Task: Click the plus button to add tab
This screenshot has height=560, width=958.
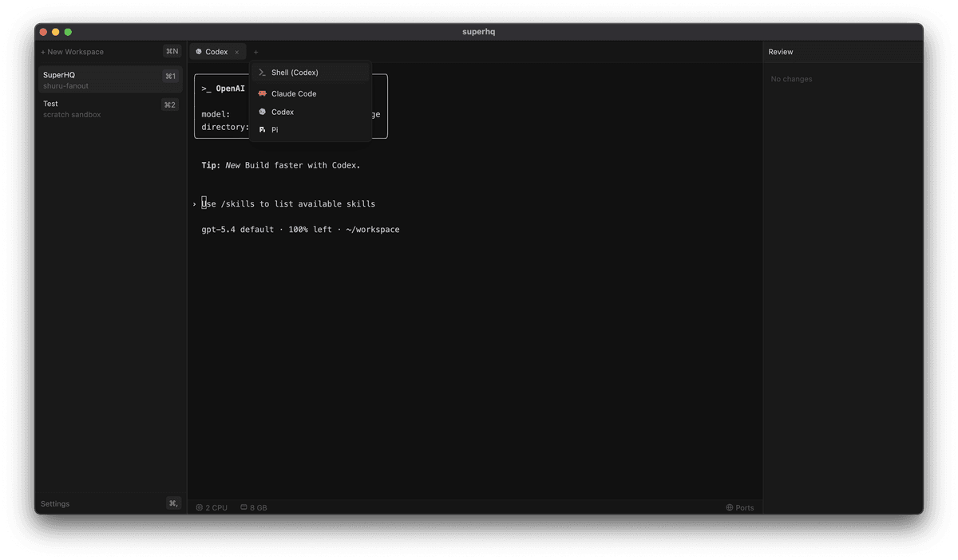Action: (x=256, y=52)
